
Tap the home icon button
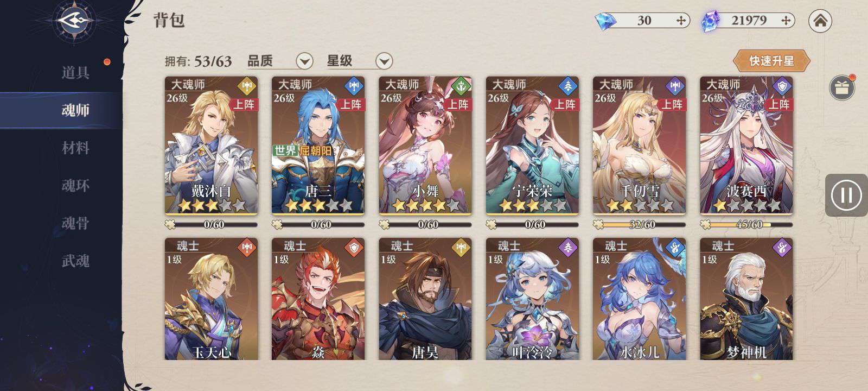click(x=820, y=21)
